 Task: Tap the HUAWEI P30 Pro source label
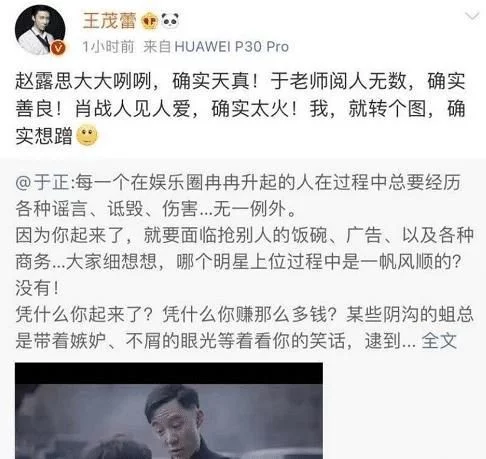click(231, 47)
